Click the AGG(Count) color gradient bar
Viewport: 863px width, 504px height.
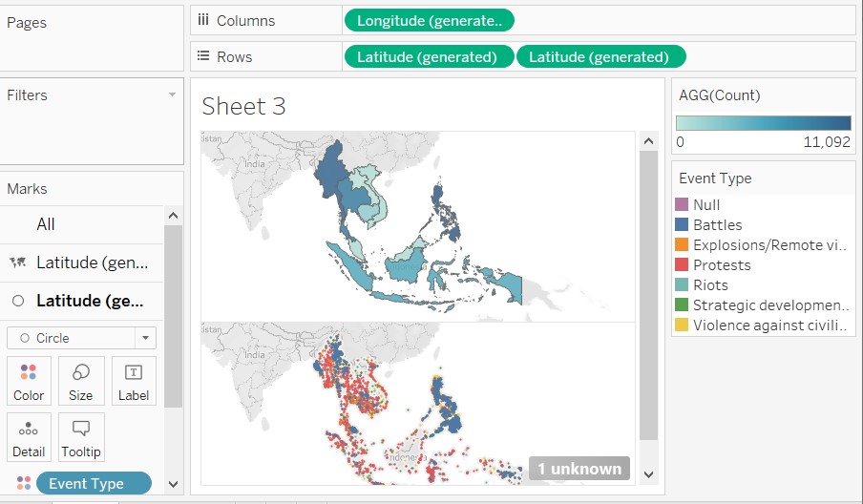point(763,123)
